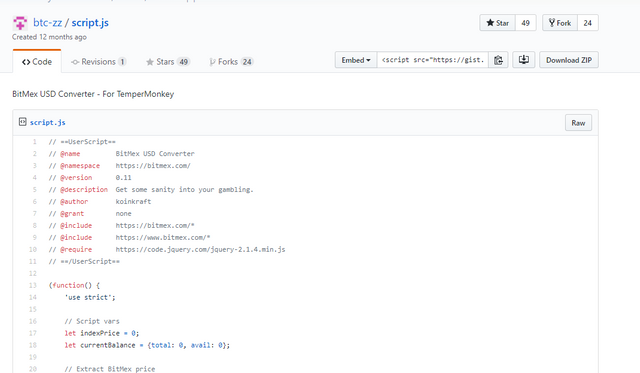Click the 'BitMex USD Converter' name value

[x=155, y=154]
